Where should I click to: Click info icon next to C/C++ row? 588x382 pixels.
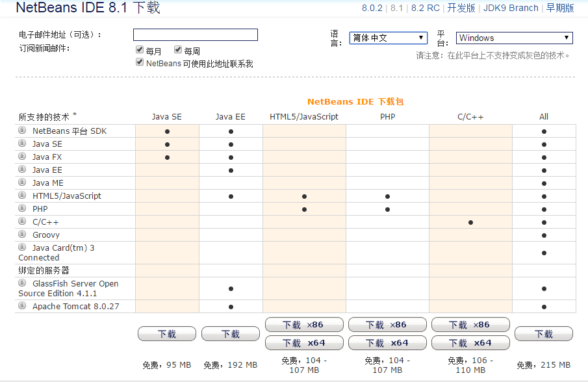point(22,221)
